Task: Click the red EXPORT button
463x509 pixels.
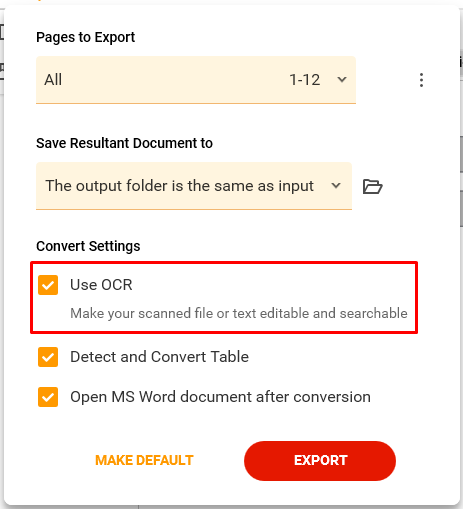Action: coord(320,461)
